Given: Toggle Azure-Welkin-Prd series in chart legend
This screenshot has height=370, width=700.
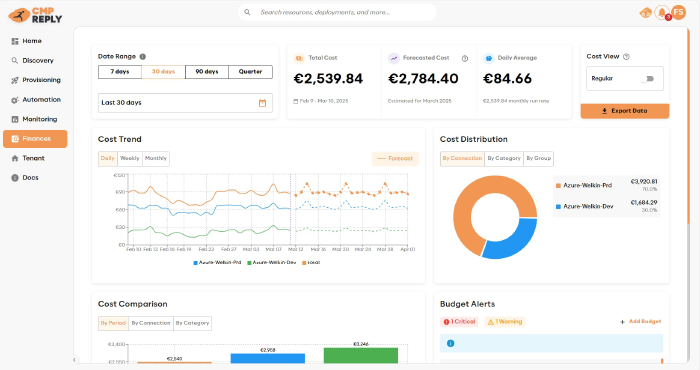Looking at the screenshot, I should 217,262.
